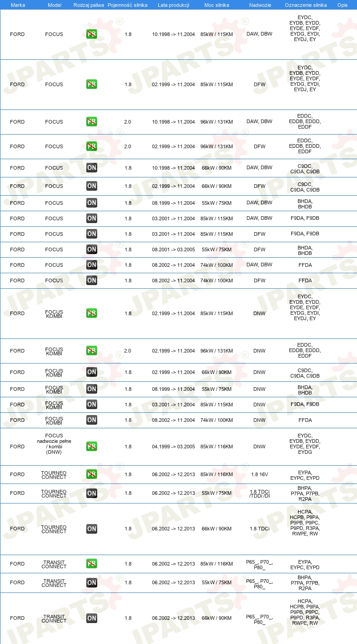Click the PB petrol icon for Focus 1.8 DFW 85kW
The height and width of the screenshot is (644, 357).
pyautogui.click(x=92, y=84)
